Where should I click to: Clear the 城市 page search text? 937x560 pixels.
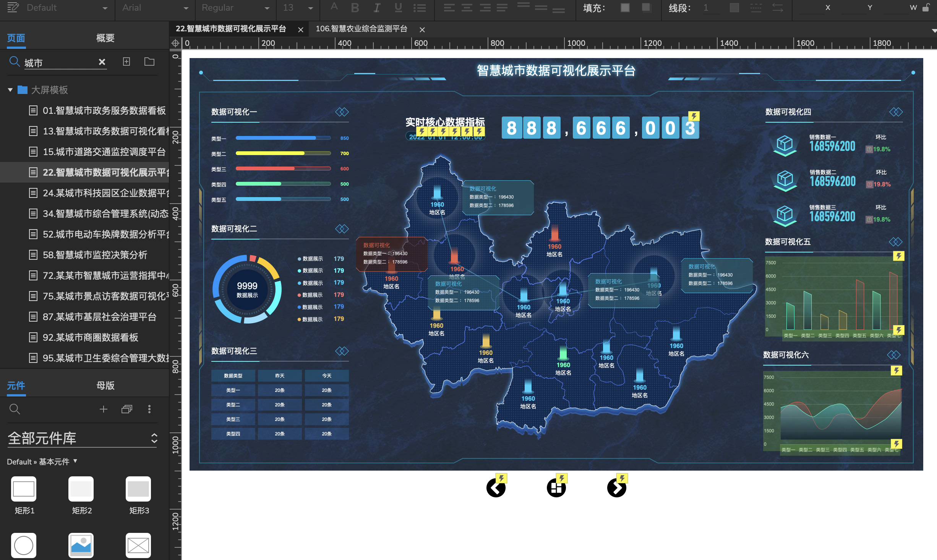102,62
